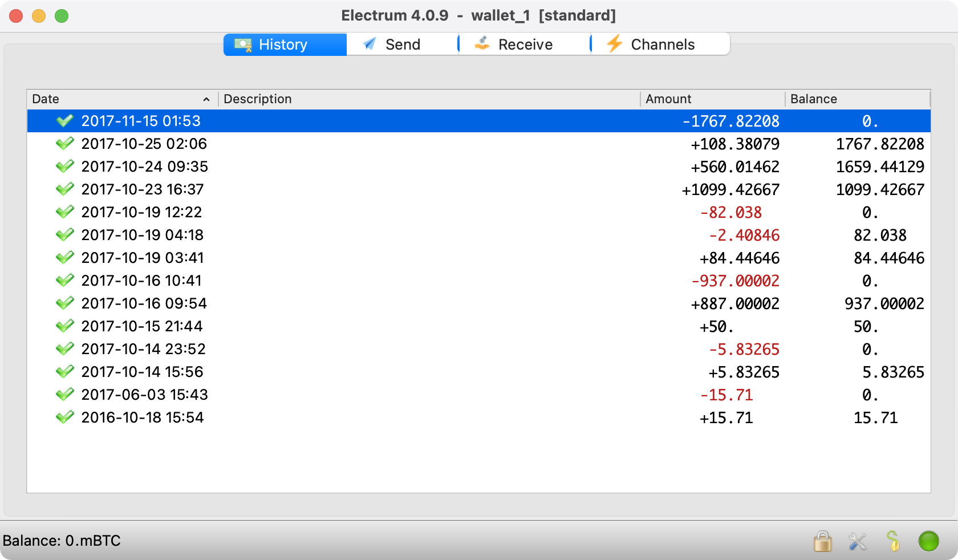Select the transaction dated 2017-10-24 09:35
This screenshot has width=958, height=560.
click(478, 167)
